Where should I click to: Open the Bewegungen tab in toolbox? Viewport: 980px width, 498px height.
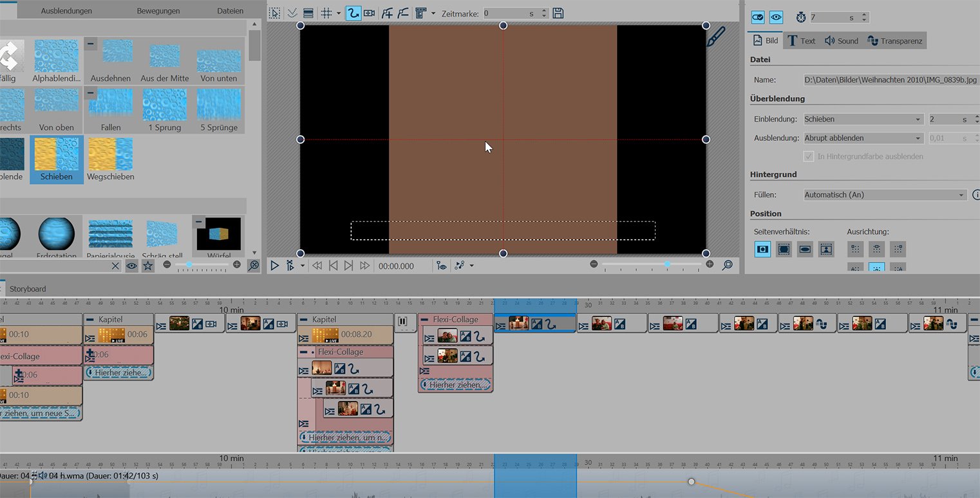158,11
